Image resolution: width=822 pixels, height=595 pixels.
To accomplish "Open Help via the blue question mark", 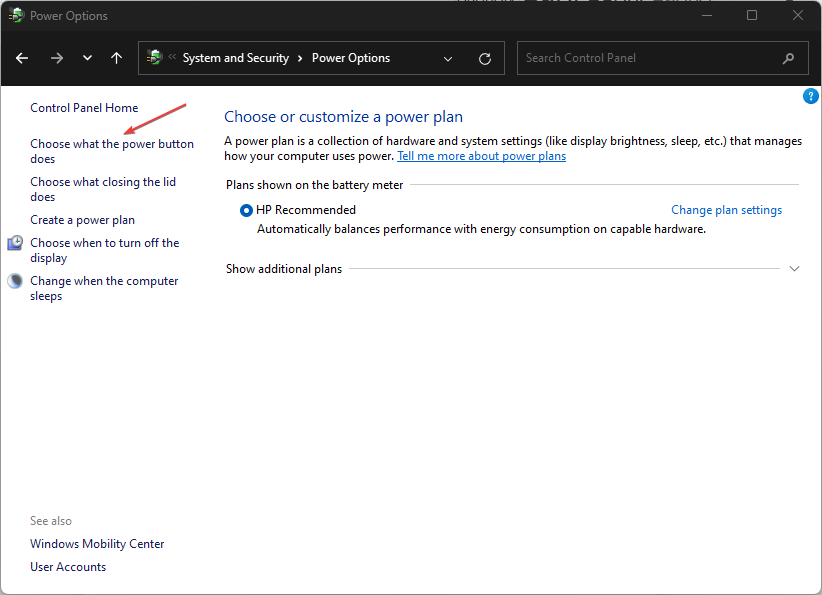I will tap(811, 96).
